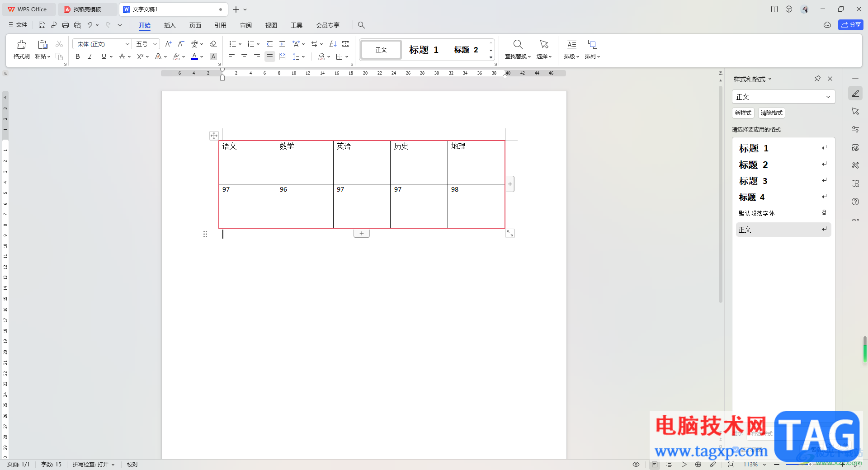Clear formatting with the eraser icon
868x470 pixels.
pyautogui.click(x=213, y=44)
